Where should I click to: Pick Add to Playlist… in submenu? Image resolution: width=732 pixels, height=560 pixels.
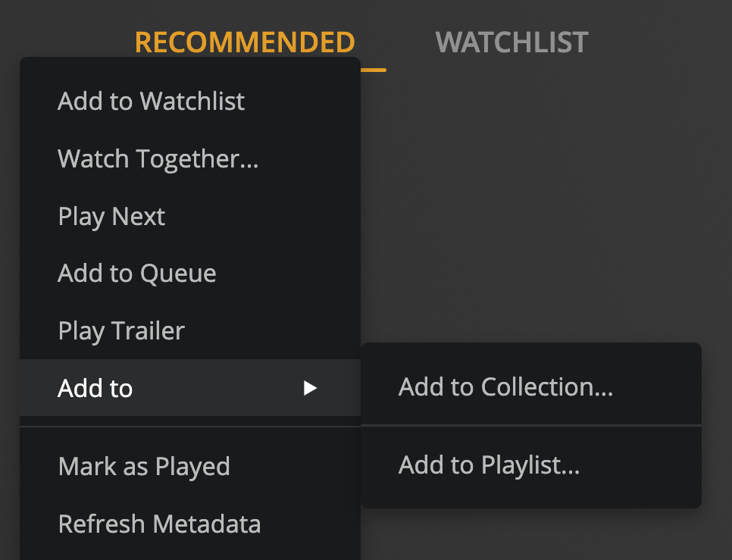click(x=531, y=465)
